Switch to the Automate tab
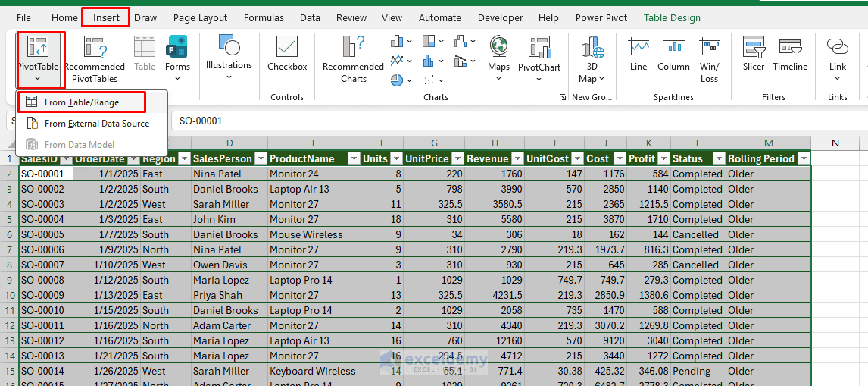The width and height of the screenshot is (868, 386). pyautogui.click(x=440, y=17)
